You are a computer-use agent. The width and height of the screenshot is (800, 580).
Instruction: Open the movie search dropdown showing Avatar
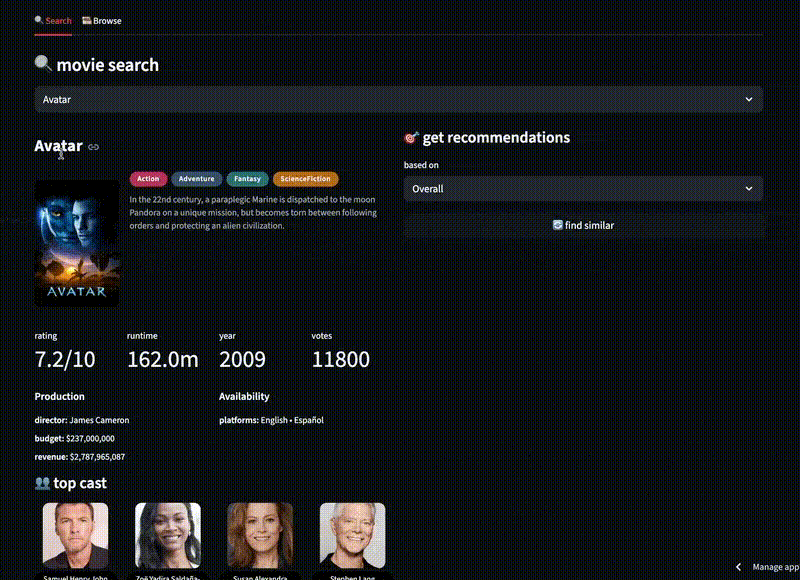(x=398, y=99)
